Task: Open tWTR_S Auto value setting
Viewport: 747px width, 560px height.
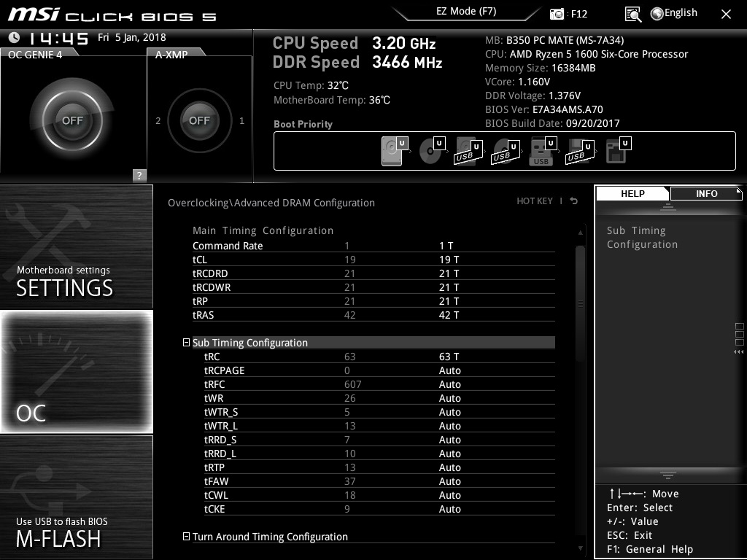Action: (449, 412)
